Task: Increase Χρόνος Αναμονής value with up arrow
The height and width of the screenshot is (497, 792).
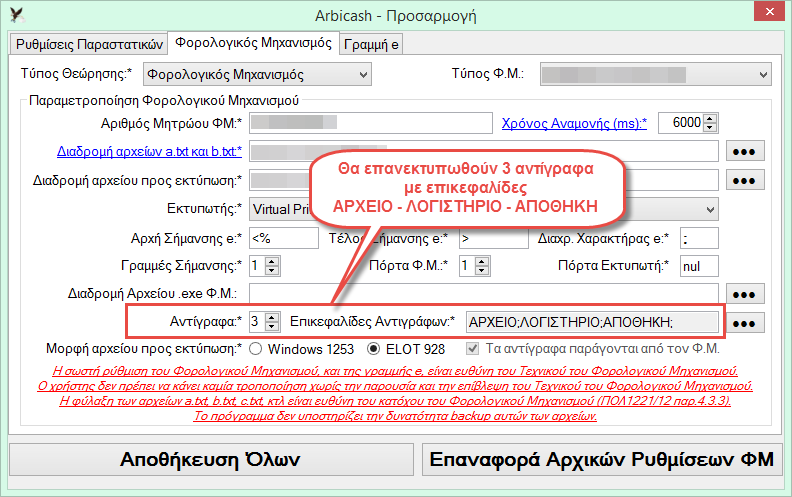Action: pos(710,119)
